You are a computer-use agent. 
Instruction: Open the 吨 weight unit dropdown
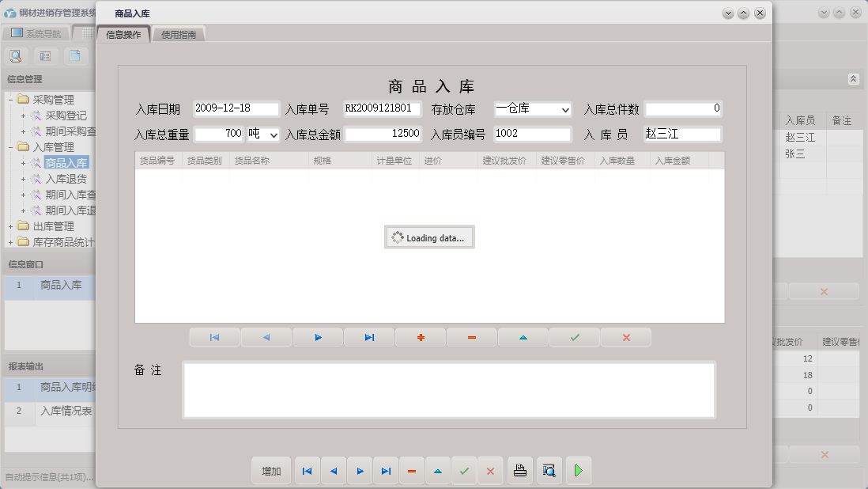pyautogui.click(x=274, y=135)
